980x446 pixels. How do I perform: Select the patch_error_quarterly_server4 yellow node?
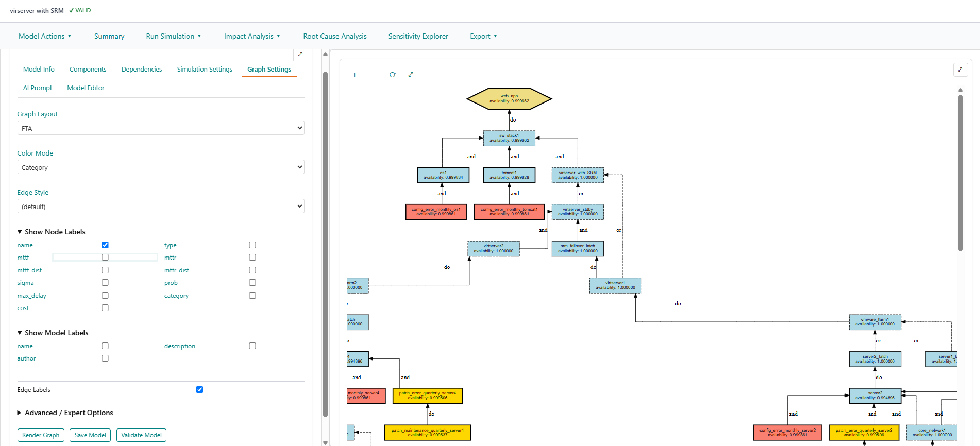pos(427,396)
